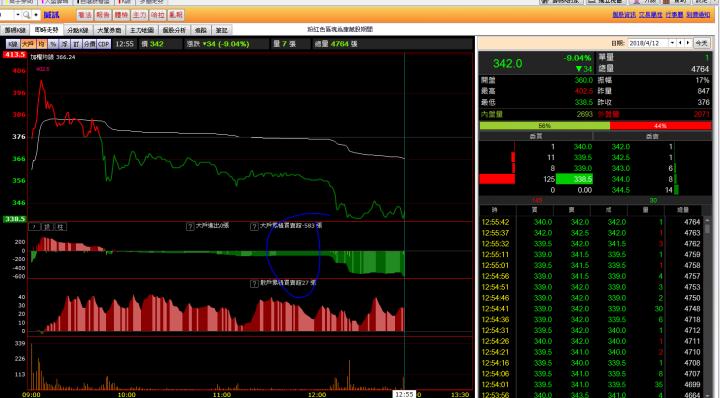This screenshot has height=398, width=720.
Task: Open the help icon beside 大戶進出 label
Action: click(190, 226)
